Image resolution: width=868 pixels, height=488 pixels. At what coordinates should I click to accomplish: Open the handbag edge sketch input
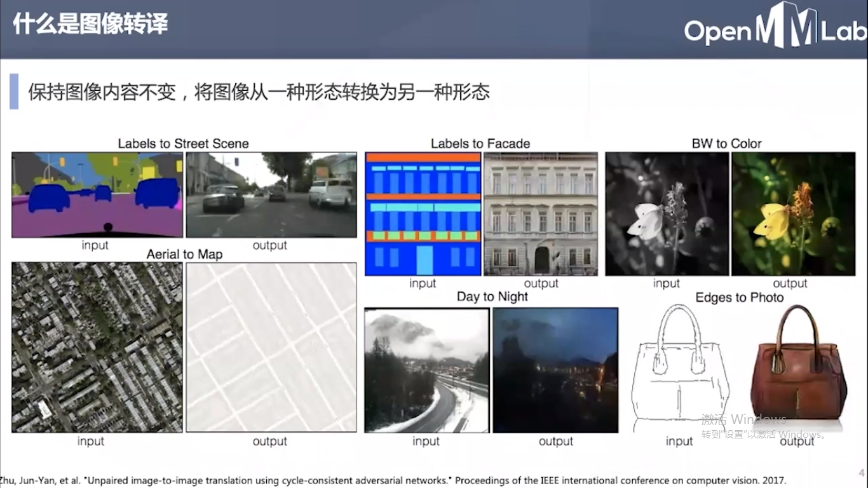679,368
